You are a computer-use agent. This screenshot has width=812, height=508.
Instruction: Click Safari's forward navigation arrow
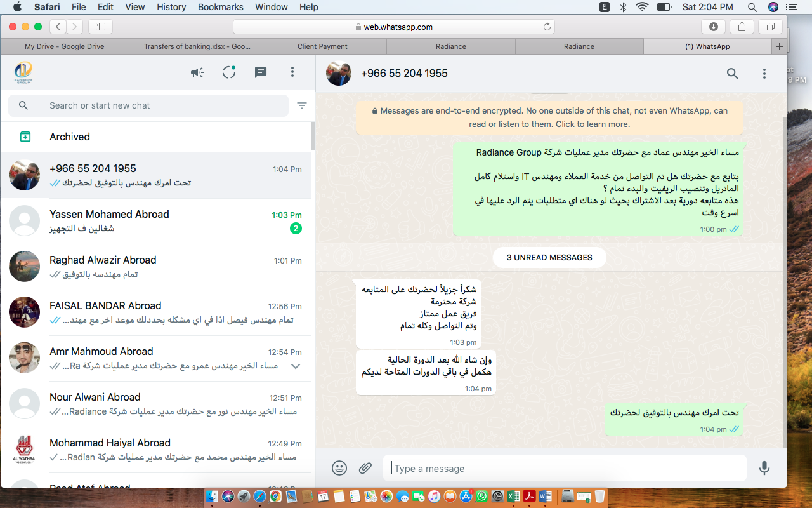coord(75,27)
